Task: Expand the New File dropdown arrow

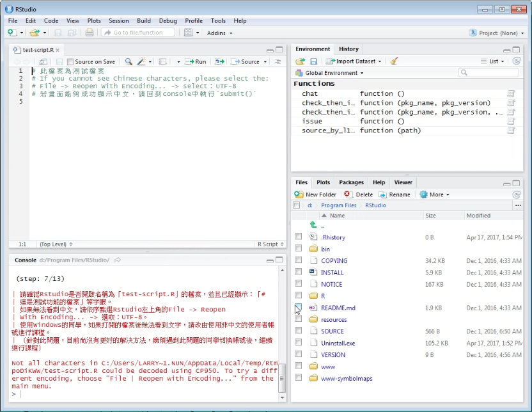Action: click(x=22, y=33)
